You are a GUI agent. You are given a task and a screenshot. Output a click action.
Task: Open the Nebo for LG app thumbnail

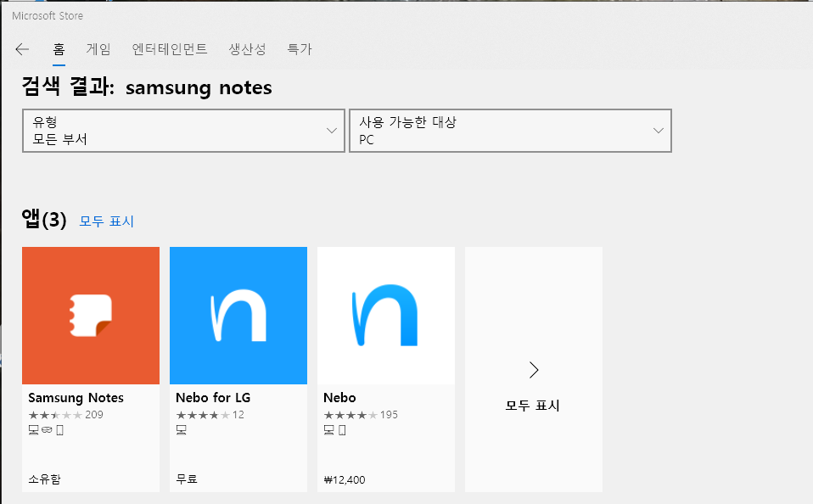click(238, 316)
